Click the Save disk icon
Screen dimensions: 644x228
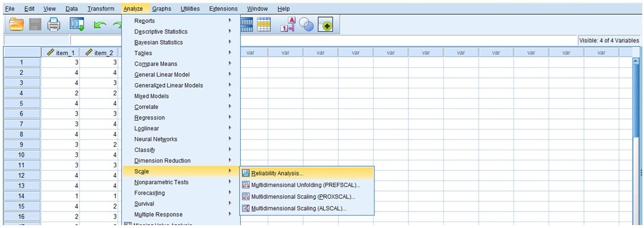[x=35, y=25]
